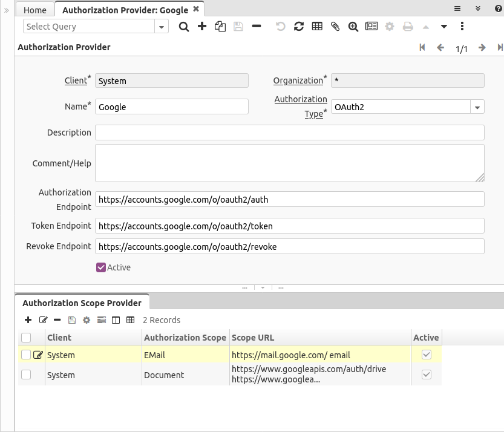This screenshot has height=432, width=504.
Task: Click the Zoom Across magnifier-plus icon
Action: (x=353, y=27)
